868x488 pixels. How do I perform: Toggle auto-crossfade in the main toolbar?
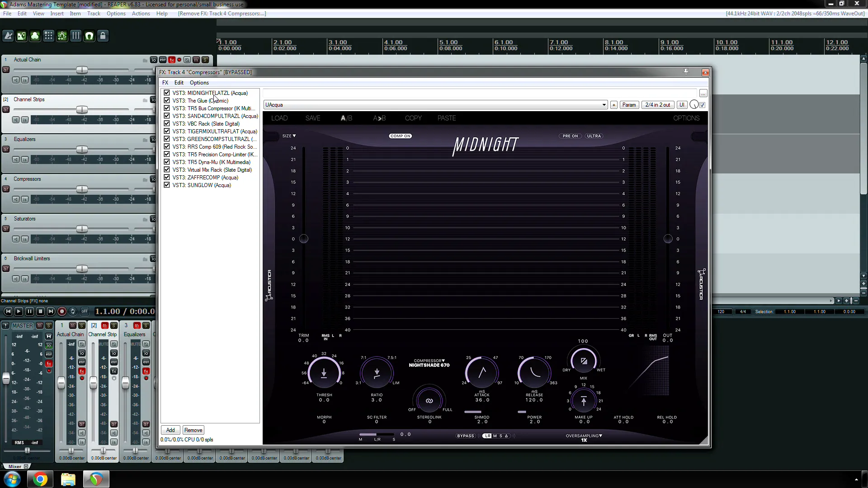pyautogui.click(x=22, y=36)
